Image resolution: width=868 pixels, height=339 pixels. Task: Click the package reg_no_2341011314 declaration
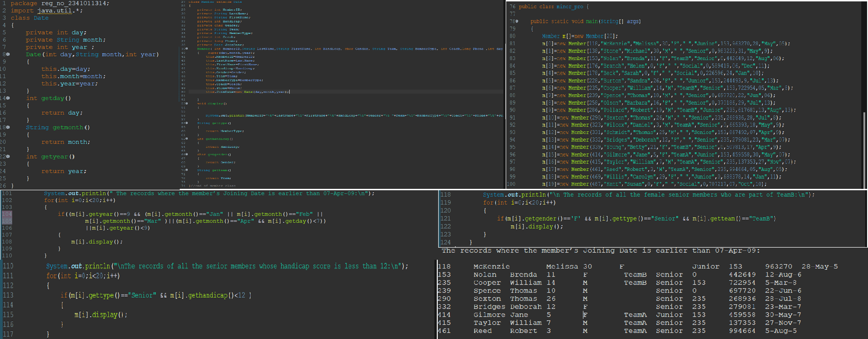tap(60, 3)
